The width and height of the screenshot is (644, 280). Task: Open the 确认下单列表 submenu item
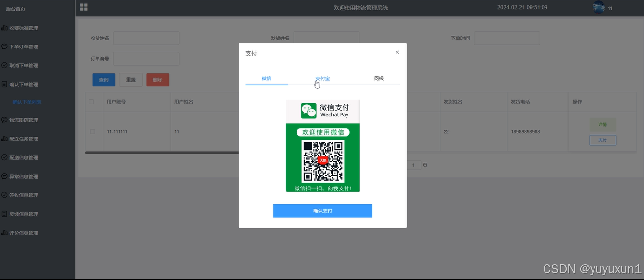[x=27, y=102]
